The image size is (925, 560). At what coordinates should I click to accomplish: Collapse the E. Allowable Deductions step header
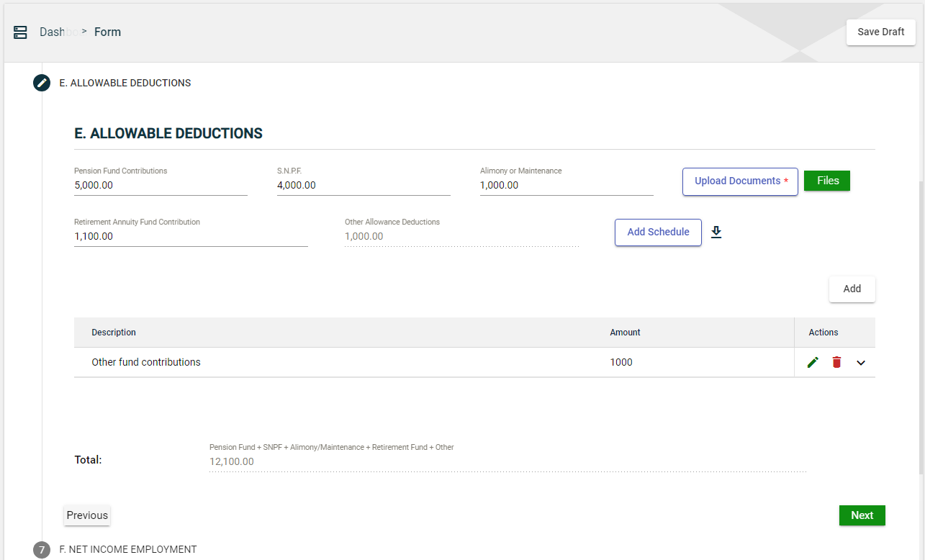coord(125,83)
